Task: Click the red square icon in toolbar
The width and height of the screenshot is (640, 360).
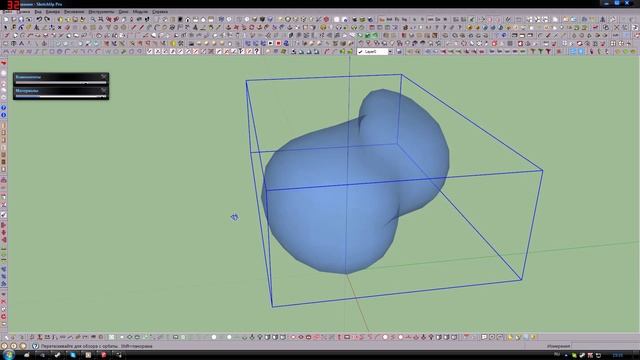Action: pos(278,43)
